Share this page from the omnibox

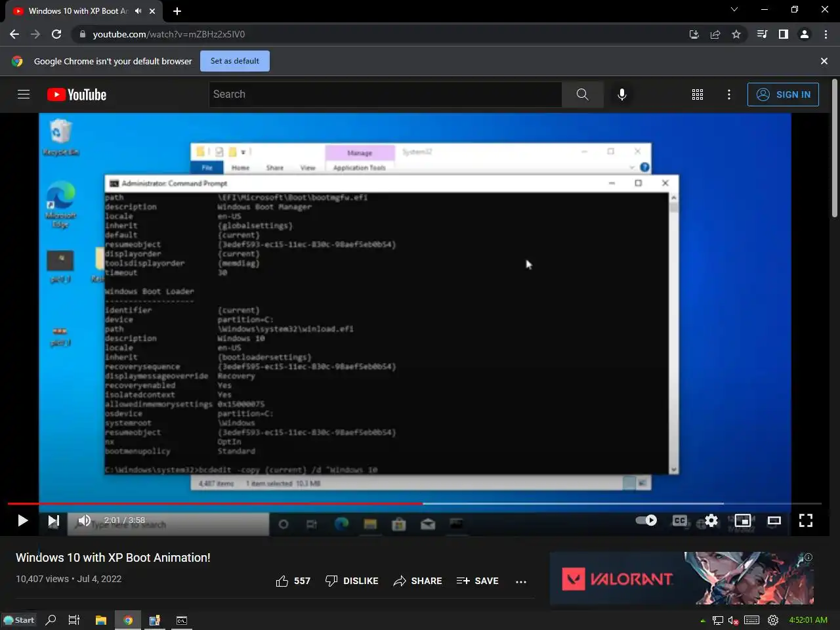click(715, 34)
